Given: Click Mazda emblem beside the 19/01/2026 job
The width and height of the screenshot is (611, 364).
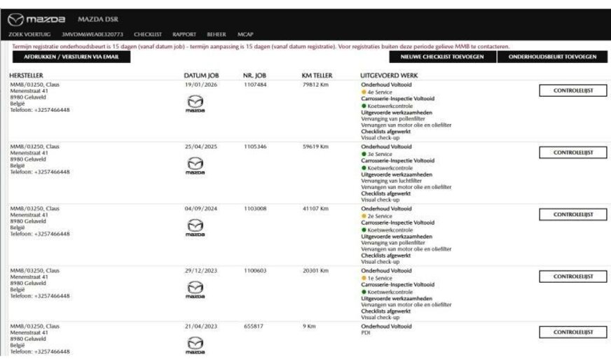Looking at the screenshot, I should [x=195, y=105].
